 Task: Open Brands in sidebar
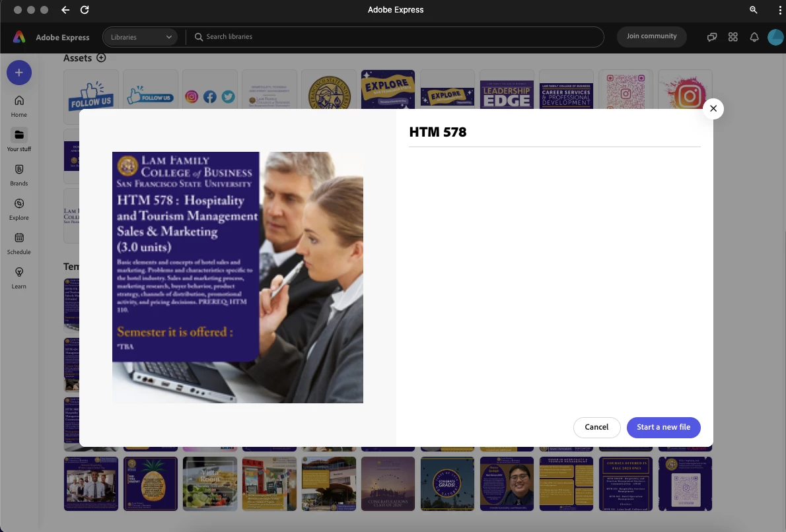19,174
